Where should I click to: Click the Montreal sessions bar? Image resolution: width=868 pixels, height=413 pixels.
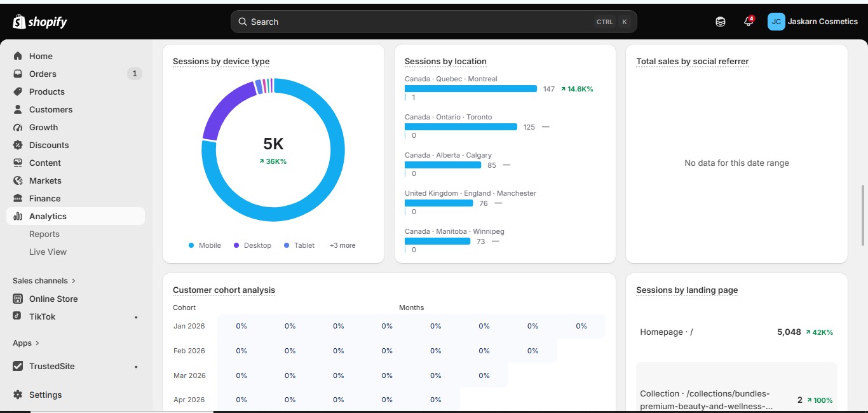tap(471, 89)
